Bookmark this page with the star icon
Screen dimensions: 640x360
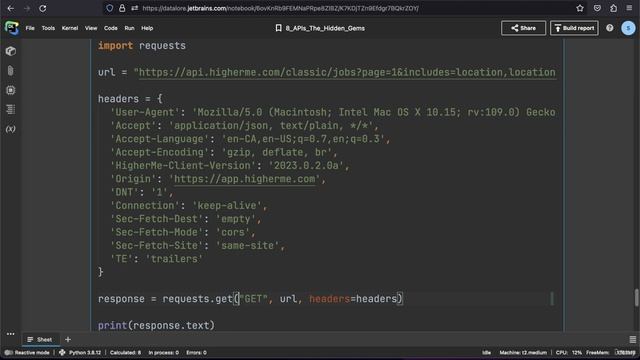point(580,8)
